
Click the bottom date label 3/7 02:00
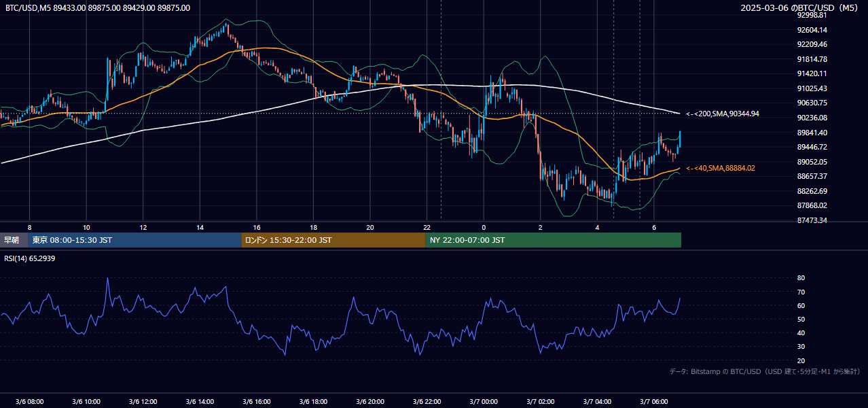tap(540, 402)
